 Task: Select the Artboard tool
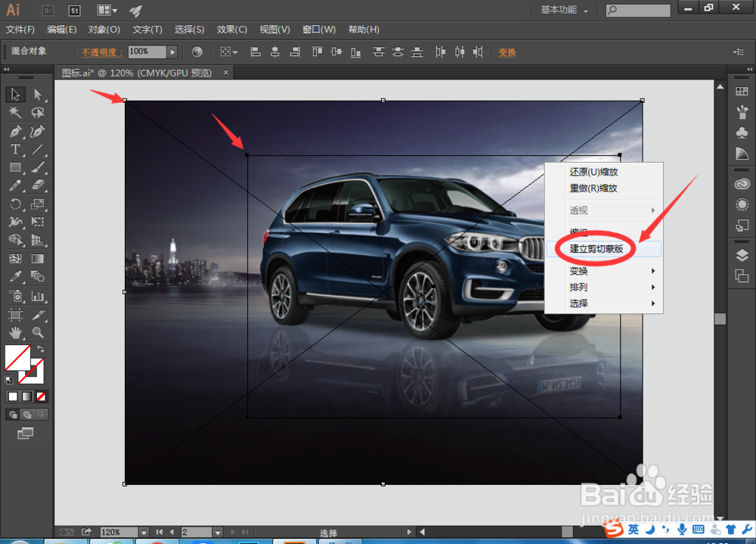[x=15, y=315]
